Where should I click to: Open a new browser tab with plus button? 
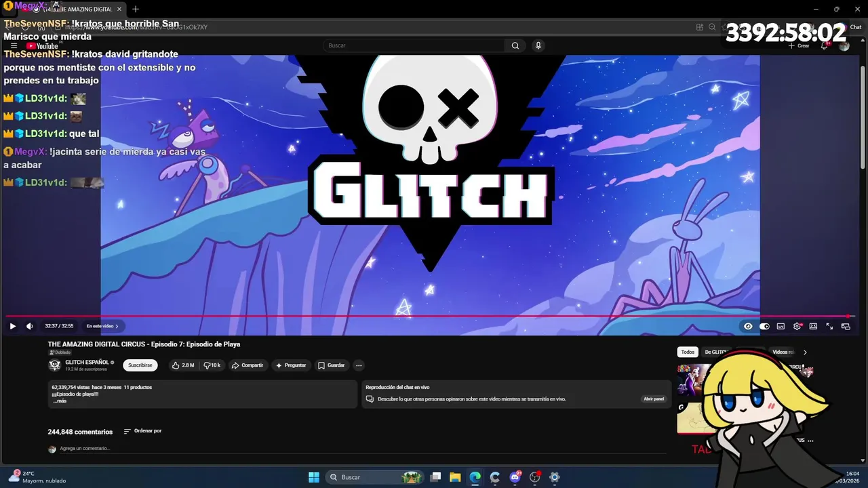136,9
